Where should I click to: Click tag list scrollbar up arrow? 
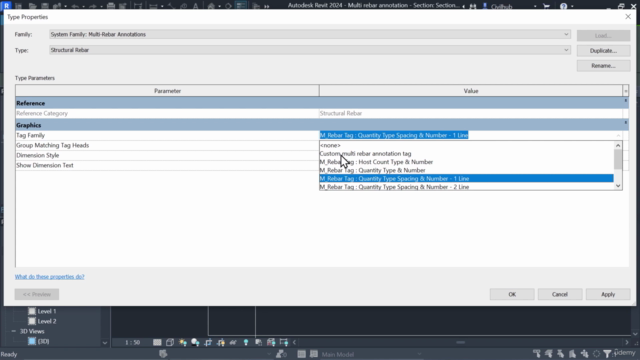(x=618, y=145)
